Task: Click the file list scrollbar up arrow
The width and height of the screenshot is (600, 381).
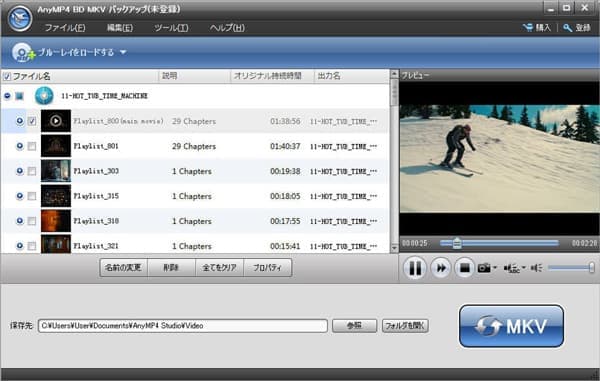Action: point(394,74)
